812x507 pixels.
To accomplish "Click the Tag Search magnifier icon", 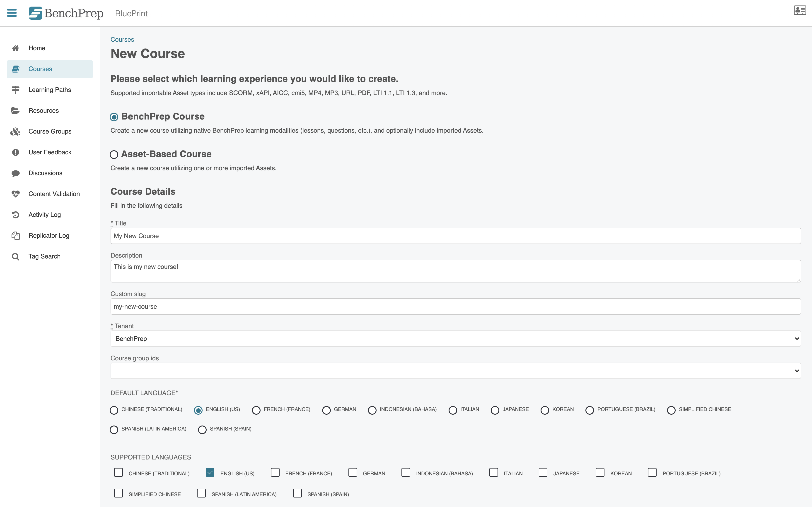I will click(15, 256).
